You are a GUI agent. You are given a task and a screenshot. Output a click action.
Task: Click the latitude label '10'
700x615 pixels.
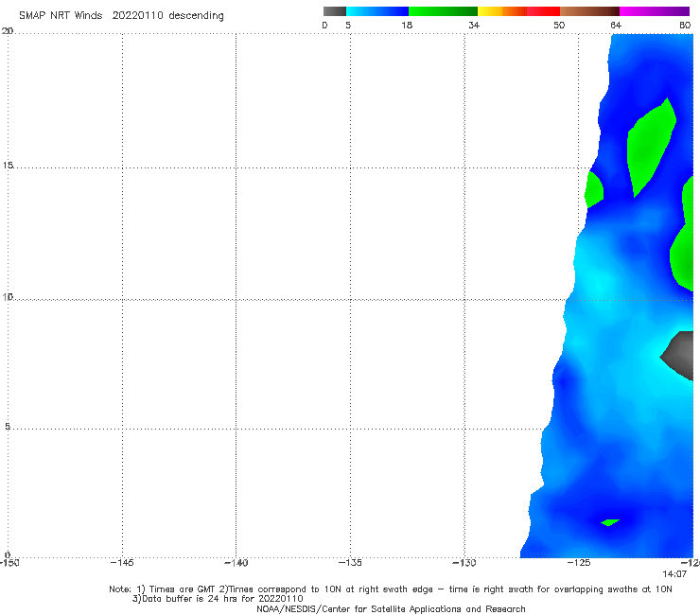coord(8,296)
